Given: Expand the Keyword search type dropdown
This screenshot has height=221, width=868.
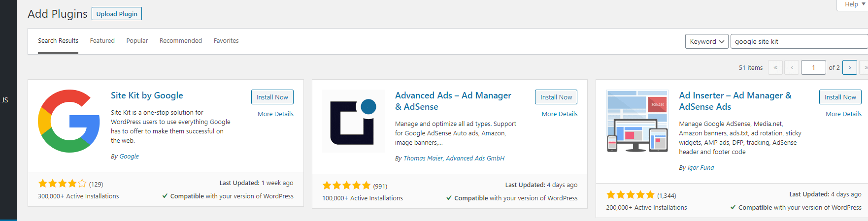Looking at the screenshot, I should click(707, 41).
